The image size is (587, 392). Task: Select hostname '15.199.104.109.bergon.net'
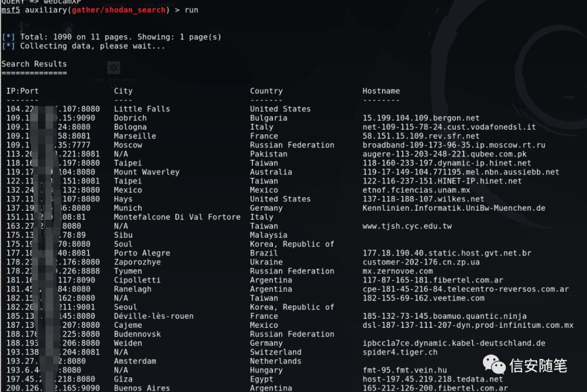421,118
